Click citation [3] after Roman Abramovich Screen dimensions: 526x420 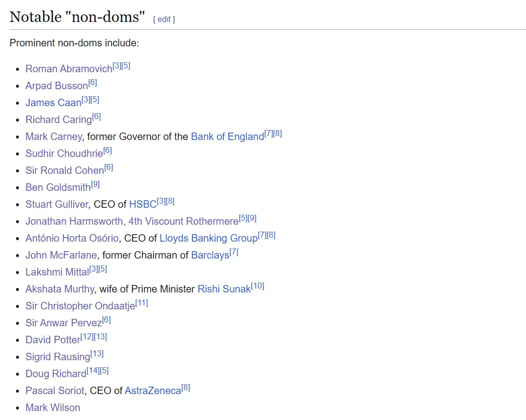tap(117, 66)
